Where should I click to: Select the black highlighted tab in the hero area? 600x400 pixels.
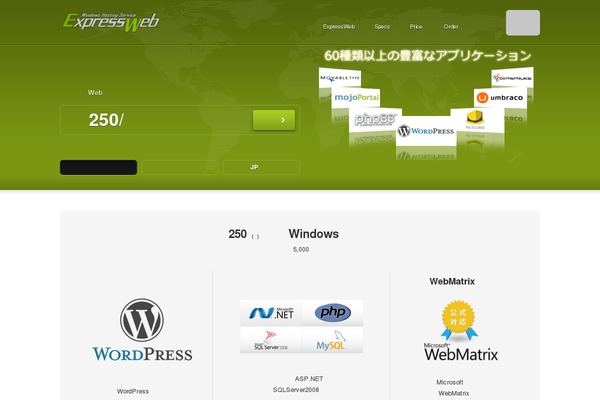point(98,167)
